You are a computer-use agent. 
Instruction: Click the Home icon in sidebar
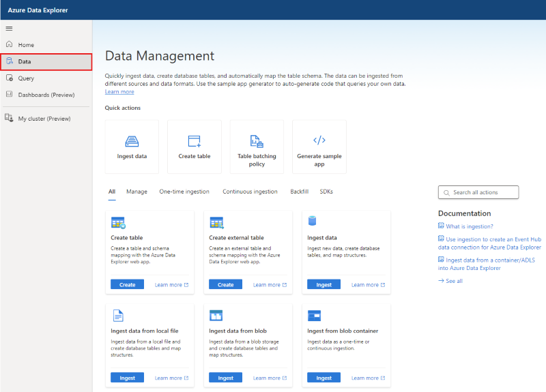point(10,44)
